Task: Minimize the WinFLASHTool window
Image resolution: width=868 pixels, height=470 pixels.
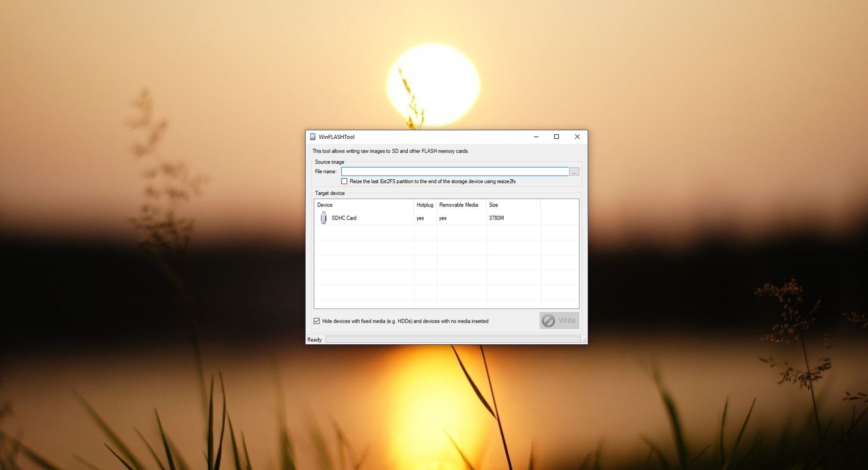Action: (536, 137)
